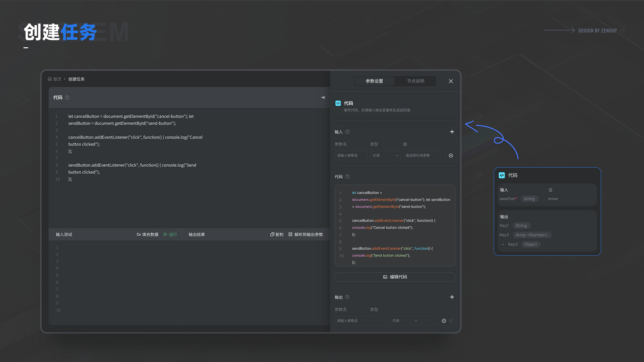Click 输出结果 panel label

197,235
